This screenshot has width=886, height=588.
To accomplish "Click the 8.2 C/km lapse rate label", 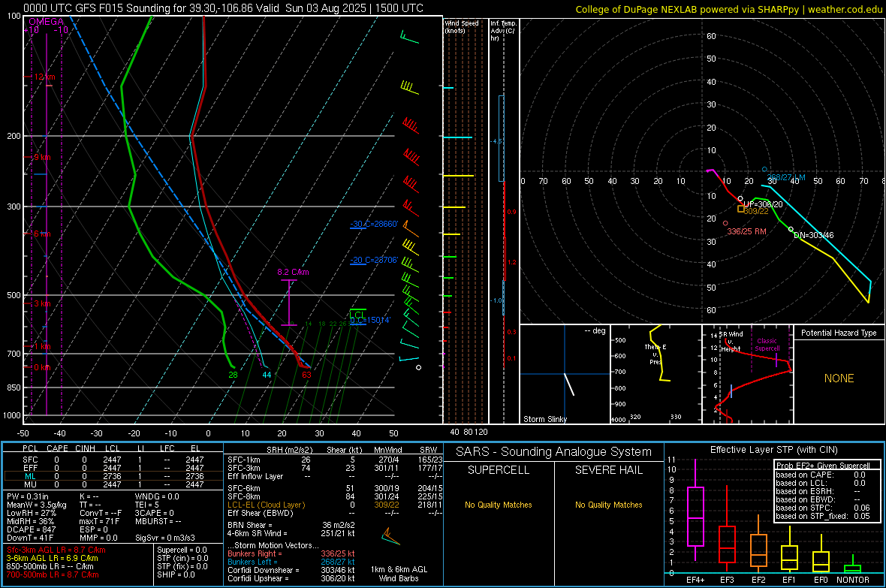I will click(x=293, y=272).
